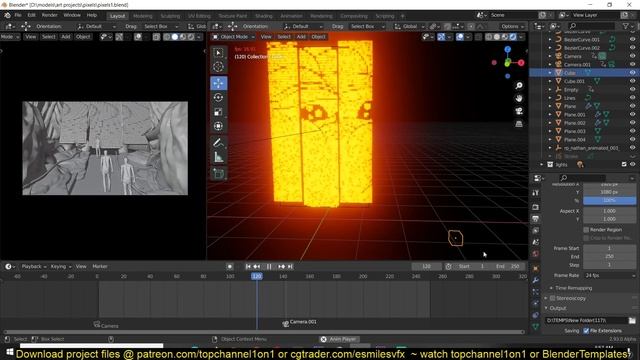The width and height of the screenshot is (640, 360).
Task: Pick the Annotate tool
Action: 218,143
